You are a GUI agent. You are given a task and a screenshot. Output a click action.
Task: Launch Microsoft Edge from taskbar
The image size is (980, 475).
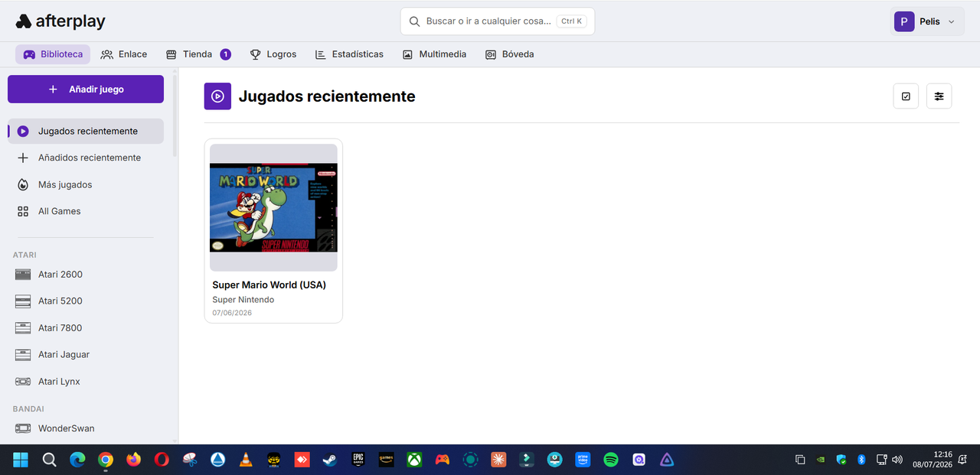(x=77, y=460)
